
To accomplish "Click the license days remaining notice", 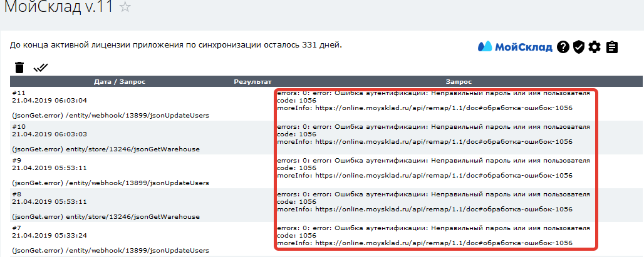I will pos(176,45).
